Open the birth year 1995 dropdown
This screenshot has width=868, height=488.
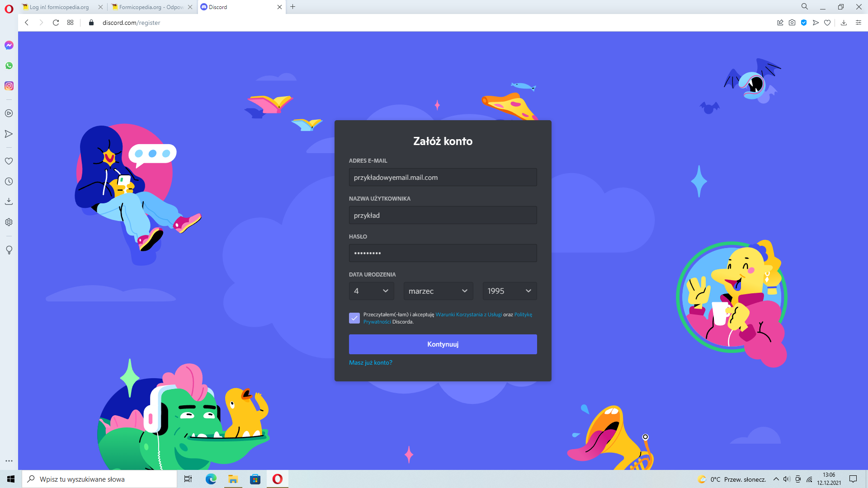(x=509, y=291)
